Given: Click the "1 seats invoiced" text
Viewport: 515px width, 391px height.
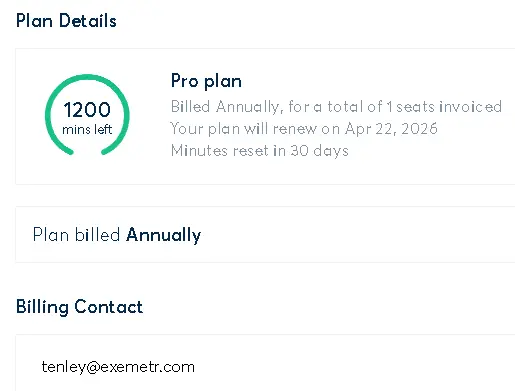Looking at the screenshot, I should click(444, 107).
